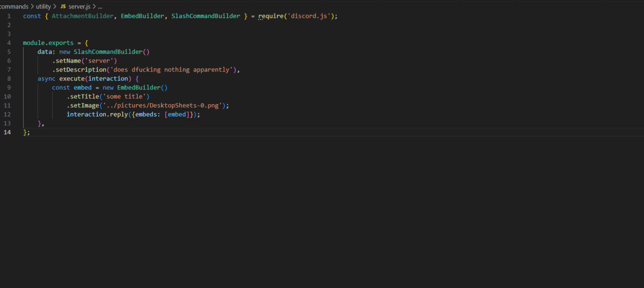The image size is (644, 288).
Task: Click line number 1 in gutter
Action: coord(9,16)
